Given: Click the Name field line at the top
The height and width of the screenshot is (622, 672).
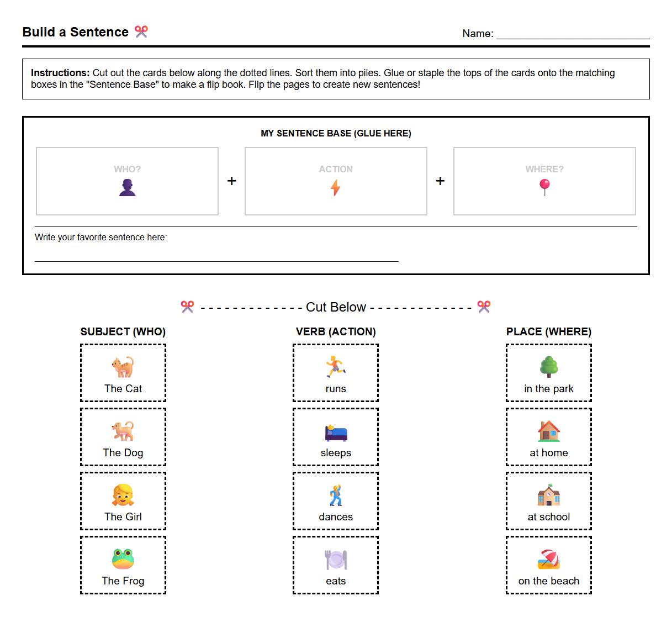Looking at the screenshot, I should pyautogui.click(x=573, y=36).
